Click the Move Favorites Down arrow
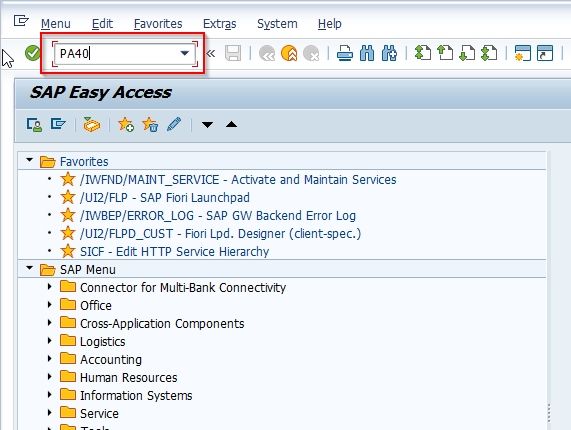Viewport: 571px width, 430px height. (x=208, y=125)
